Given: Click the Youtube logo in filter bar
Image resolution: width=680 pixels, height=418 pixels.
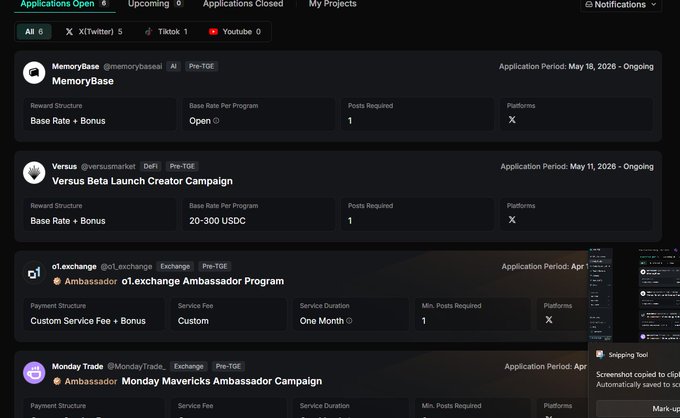Looking at the screenshot, I should coord(213,32).
